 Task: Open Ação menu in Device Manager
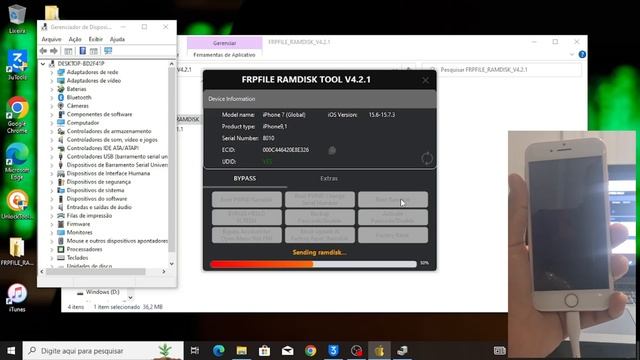tap(75, 39)
